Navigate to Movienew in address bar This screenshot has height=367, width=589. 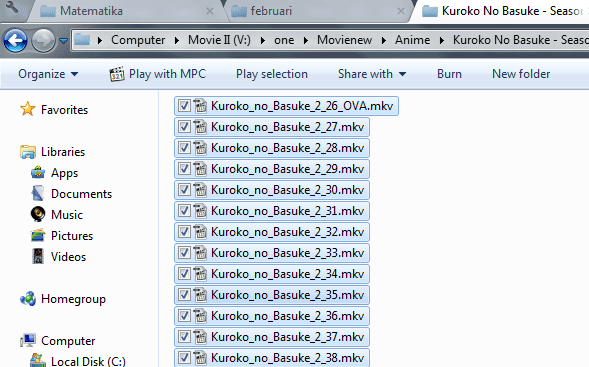pyautogui.click(x=344, y=40)
